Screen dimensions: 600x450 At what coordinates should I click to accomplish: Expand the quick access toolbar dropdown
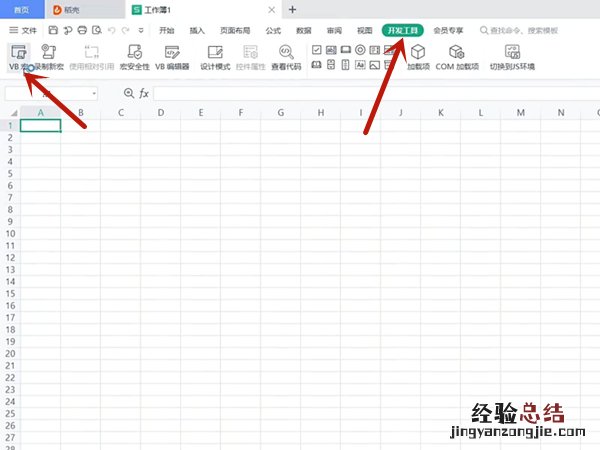[x=141, y=30]
